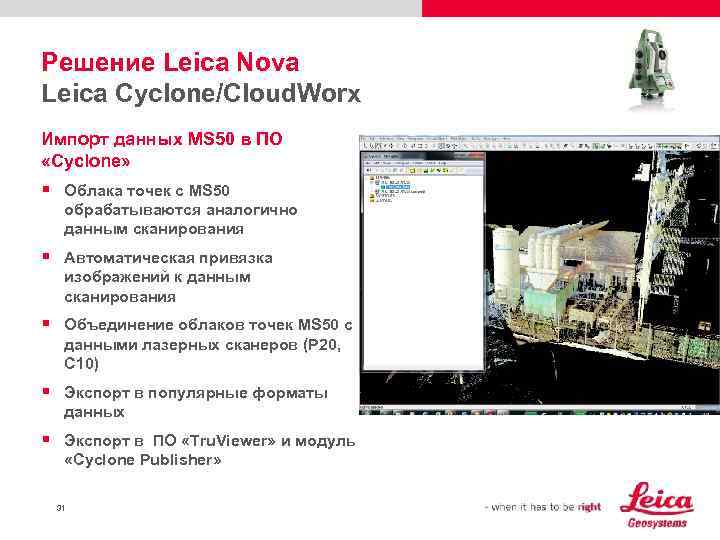Image resolution: width=720 pixels, height=540 pixels.
Task: Click the slide title "Решение Leica Nova"
Action: 170,62
